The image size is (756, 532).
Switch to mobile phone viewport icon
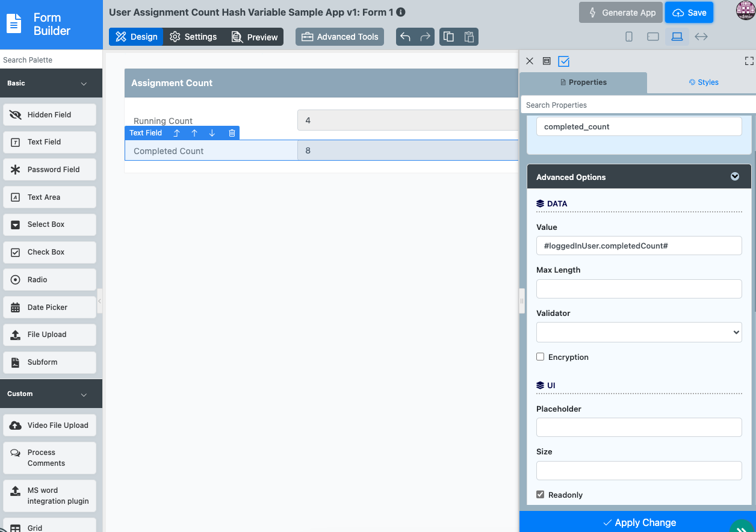[629, 37]
